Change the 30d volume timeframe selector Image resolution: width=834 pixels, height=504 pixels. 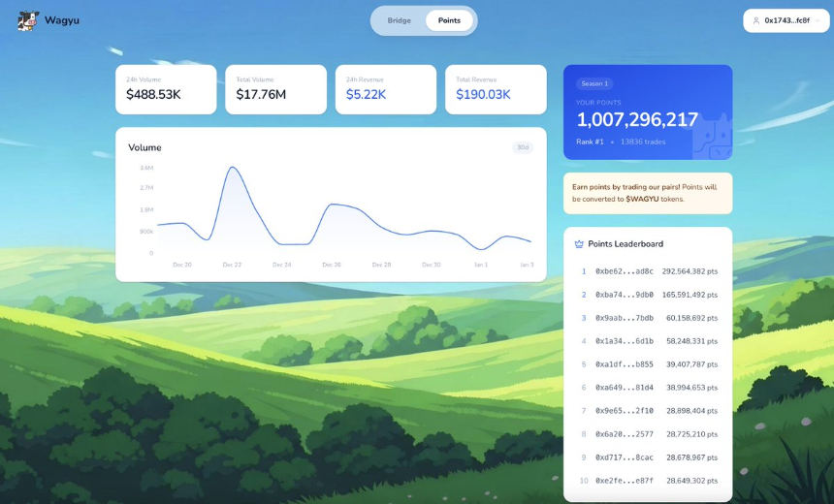point(523,147)
